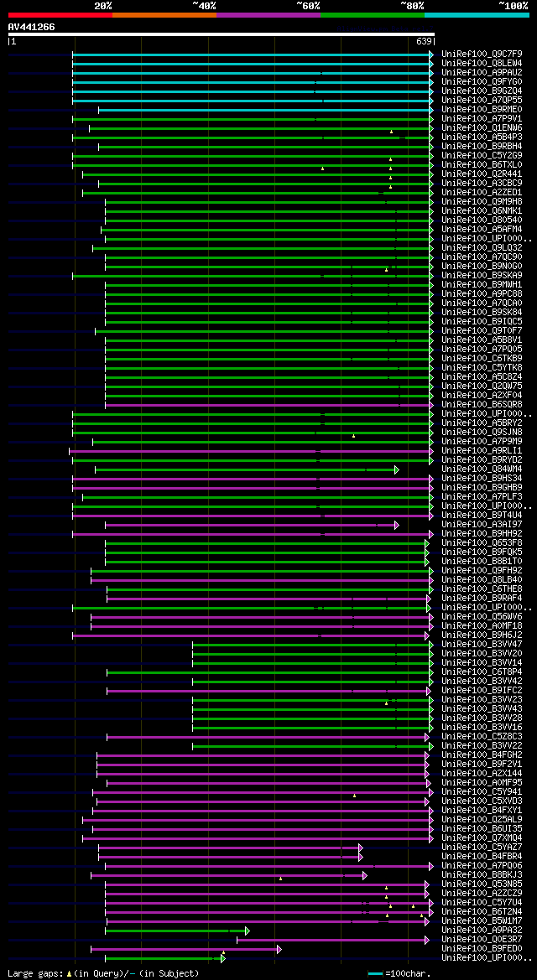The height and width of the screenshot is (980, 537).
Task: Select the UniRef100_Q9SJN8 label
Action: tap(482, 433)
